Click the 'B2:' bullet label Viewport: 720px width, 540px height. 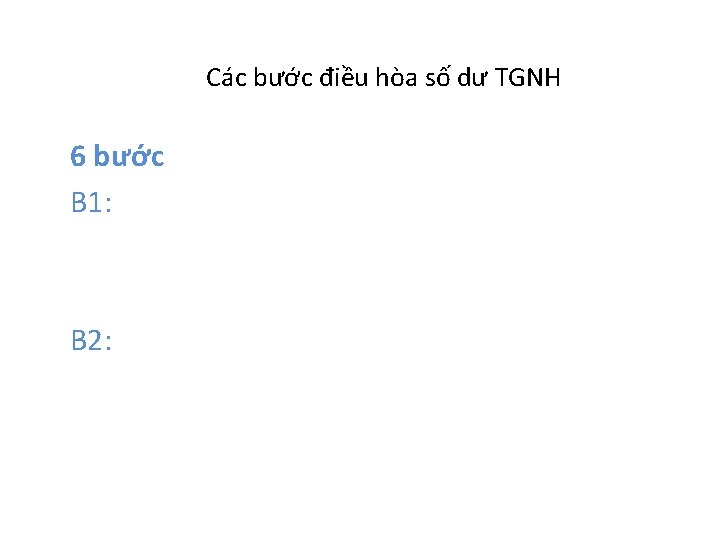point(91,341)
